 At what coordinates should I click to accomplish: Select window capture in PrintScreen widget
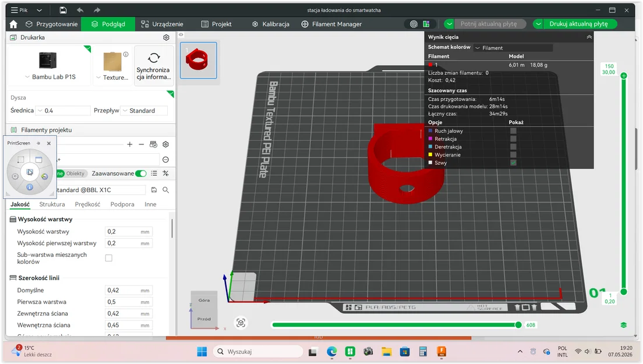(x=38, y=160)
